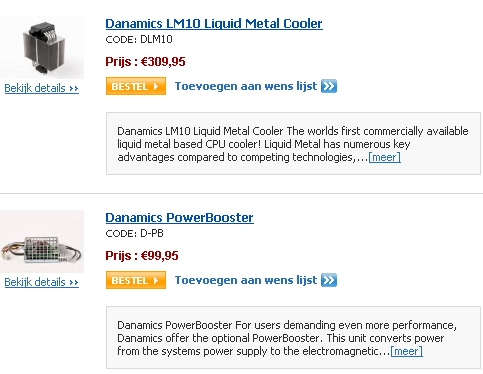This screenshot has height=374, width=483.
Task: Expand PowerBooster description with the [meer] link
Action: coord(406,351)
